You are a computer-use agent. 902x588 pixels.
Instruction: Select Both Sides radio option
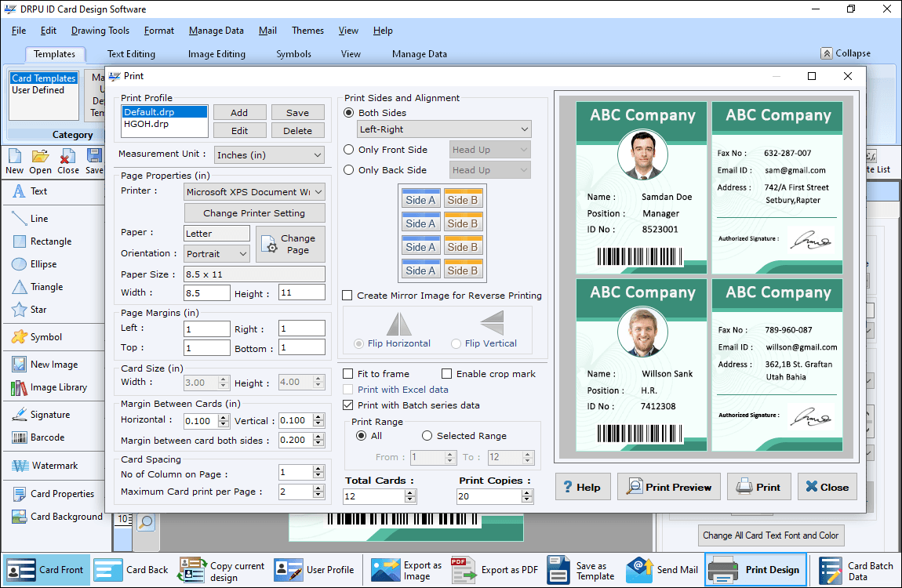click(x=348, y=113)
